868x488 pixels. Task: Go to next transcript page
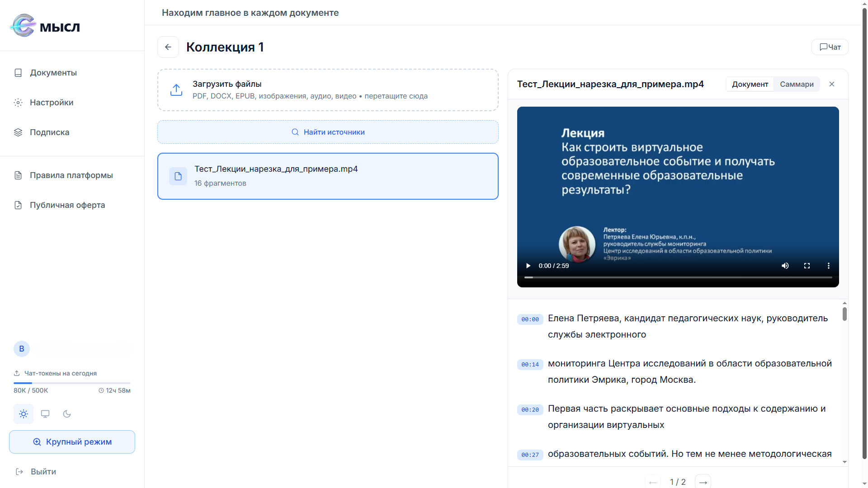click(x=703, y=482)
